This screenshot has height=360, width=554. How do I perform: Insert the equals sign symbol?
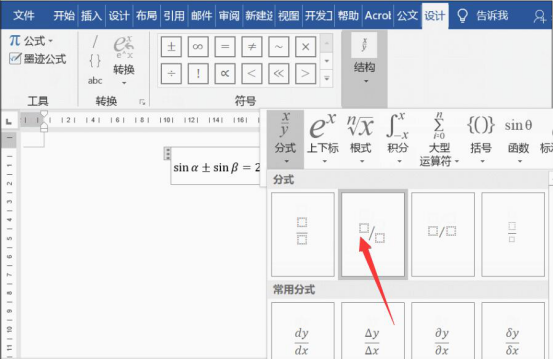click(225, 47)
